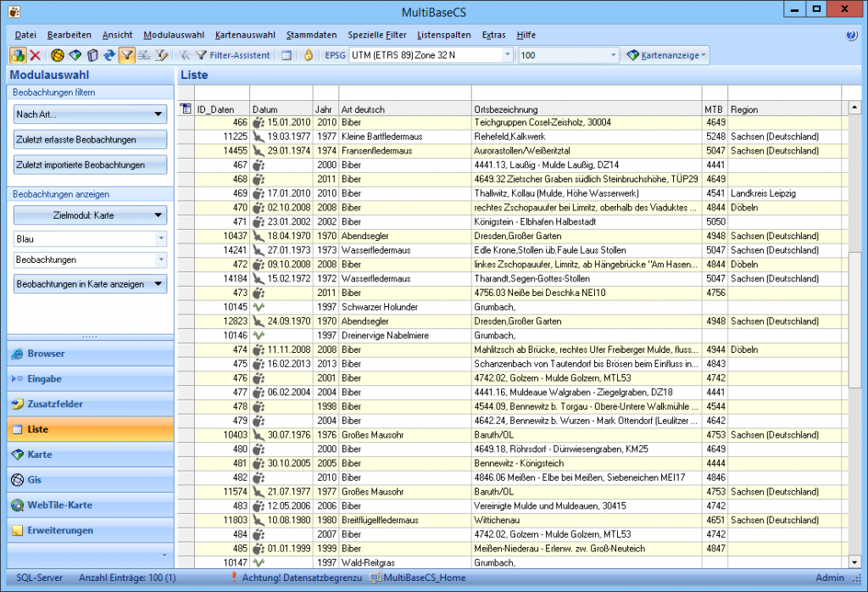Open the Nach Art... filter dropdown
The image size is (868, 592).
90,114
